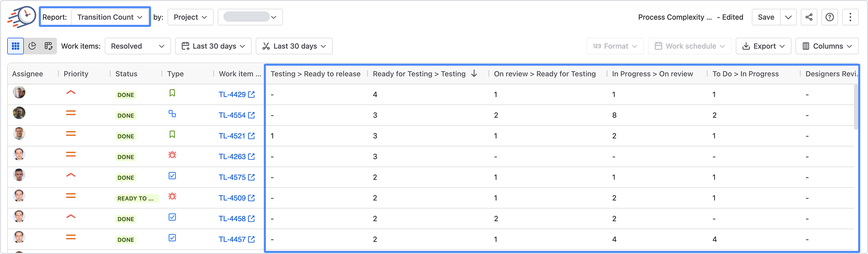Click To Do > In Progress header

745,74
